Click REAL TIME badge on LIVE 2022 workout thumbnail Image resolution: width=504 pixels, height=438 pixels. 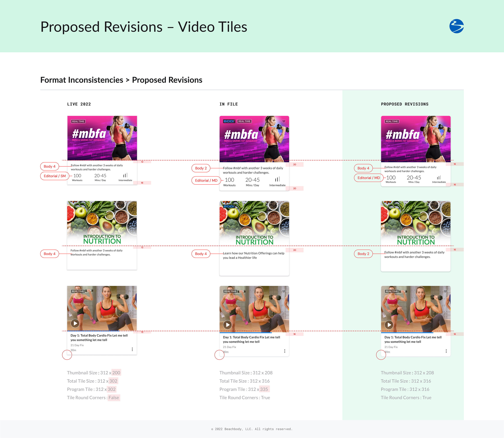pyautogui.click(x=78, y=291)
